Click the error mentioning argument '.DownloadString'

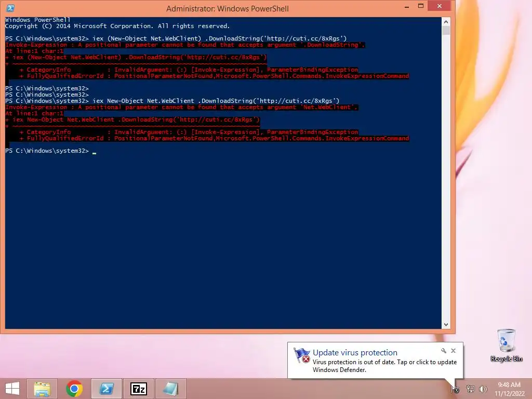coord(185,45)
